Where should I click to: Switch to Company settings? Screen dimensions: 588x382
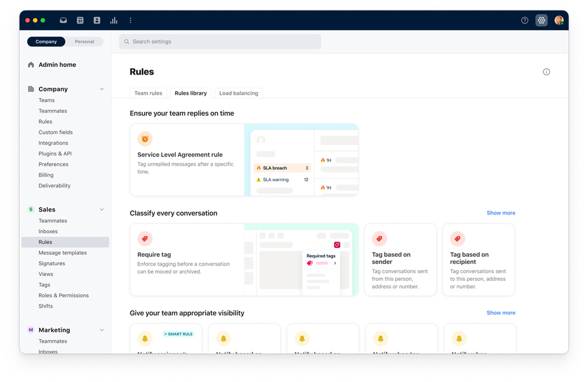tap(46, 42)
